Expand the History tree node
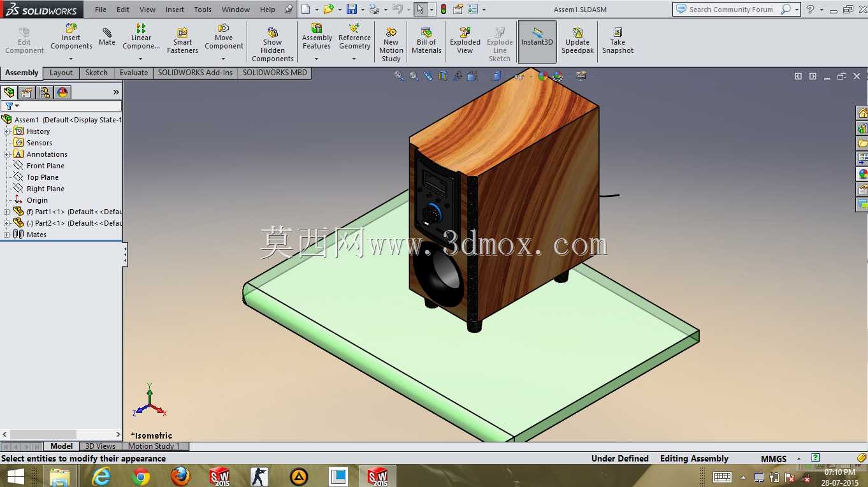The image size is (868, 487). coord(7,131)
